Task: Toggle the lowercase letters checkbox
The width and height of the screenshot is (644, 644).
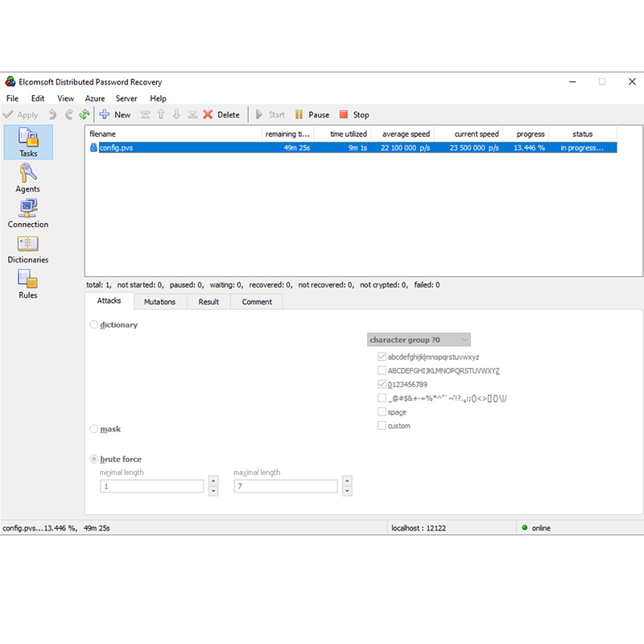Action: [382, 357]
